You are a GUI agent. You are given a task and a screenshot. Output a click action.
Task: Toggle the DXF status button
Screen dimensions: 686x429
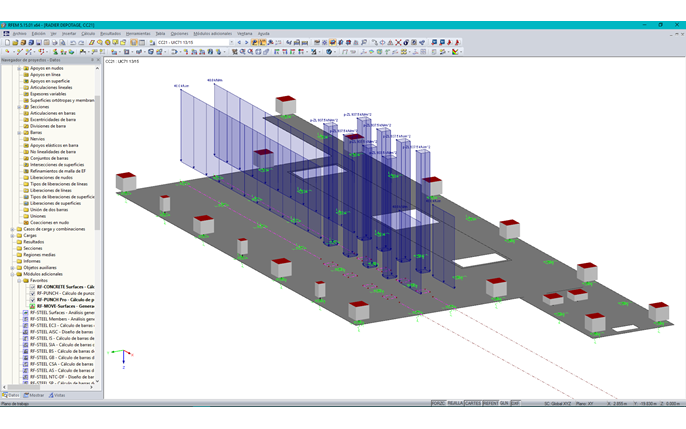(515, 403)
